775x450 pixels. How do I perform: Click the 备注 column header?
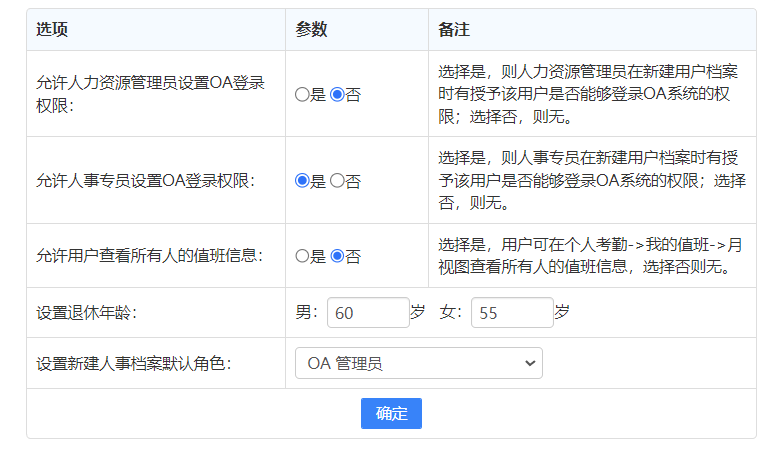454,30
